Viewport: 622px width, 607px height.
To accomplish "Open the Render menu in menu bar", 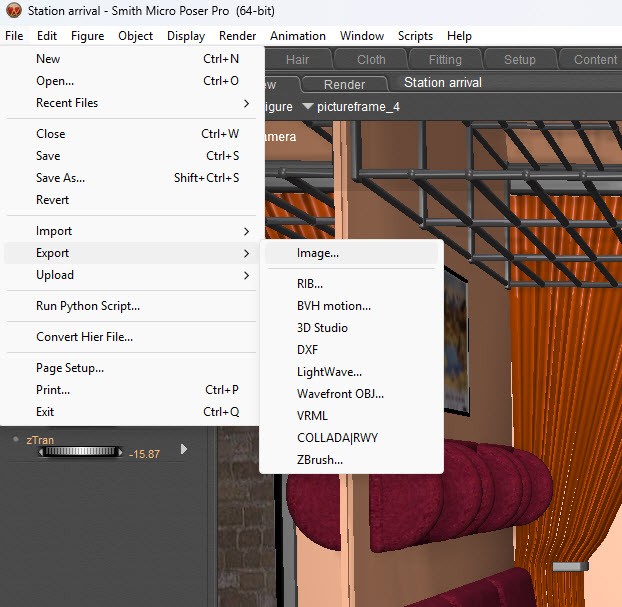I will point(237,36).
